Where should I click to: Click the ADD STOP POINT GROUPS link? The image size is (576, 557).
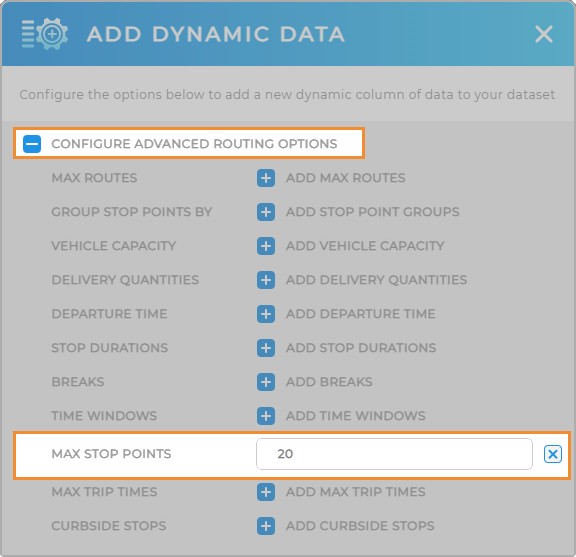(x=373, y=212)
